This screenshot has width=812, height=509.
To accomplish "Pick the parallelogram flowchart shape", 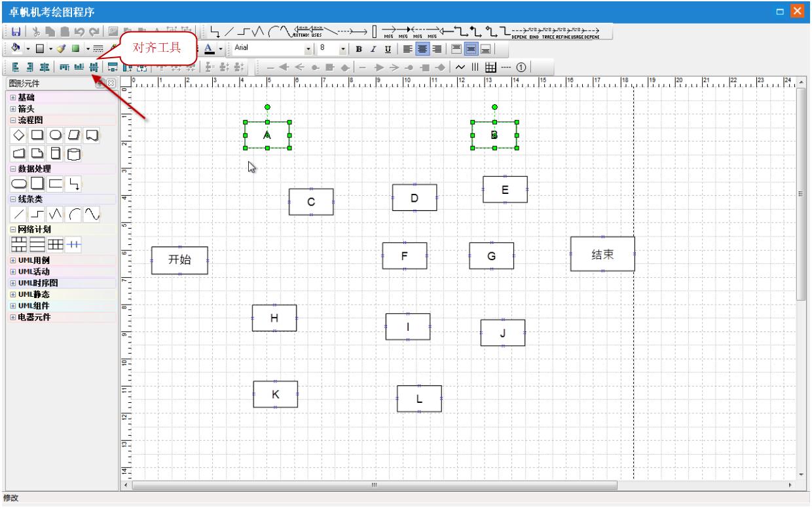I will click(x=74, y=134).
